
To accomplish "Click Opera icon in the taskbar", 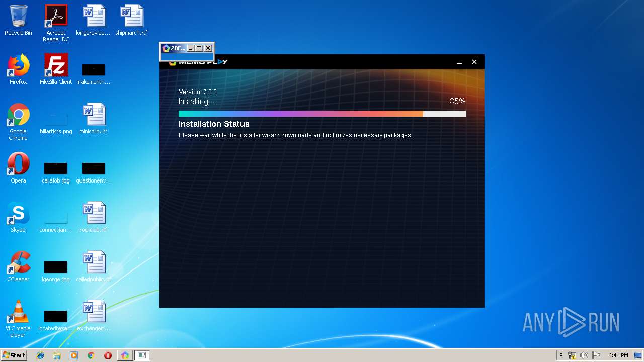I will click(x=108, y=355).
